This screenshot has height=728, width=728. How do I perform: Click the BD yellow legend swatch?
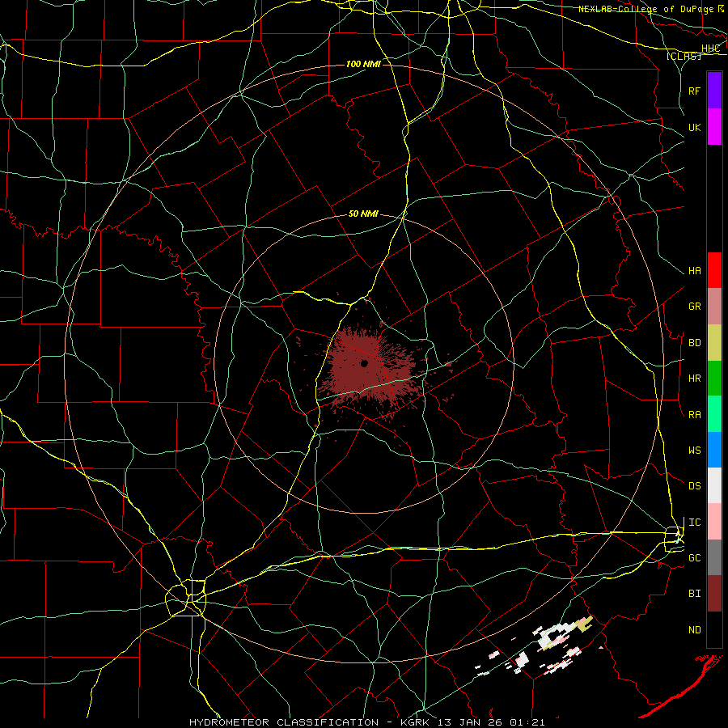714,343
